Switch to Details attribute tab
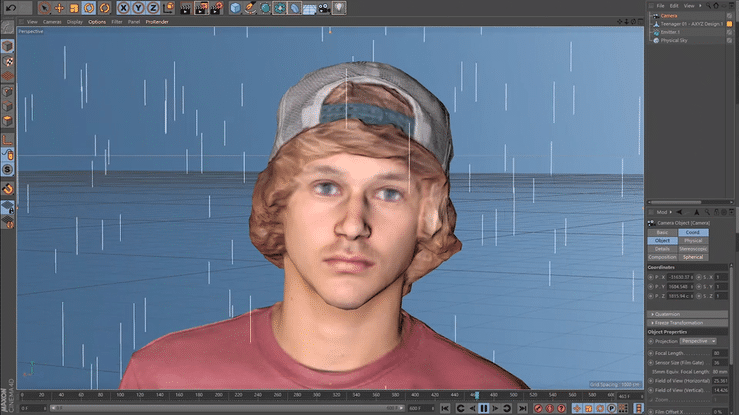 [x=662, y=249]
